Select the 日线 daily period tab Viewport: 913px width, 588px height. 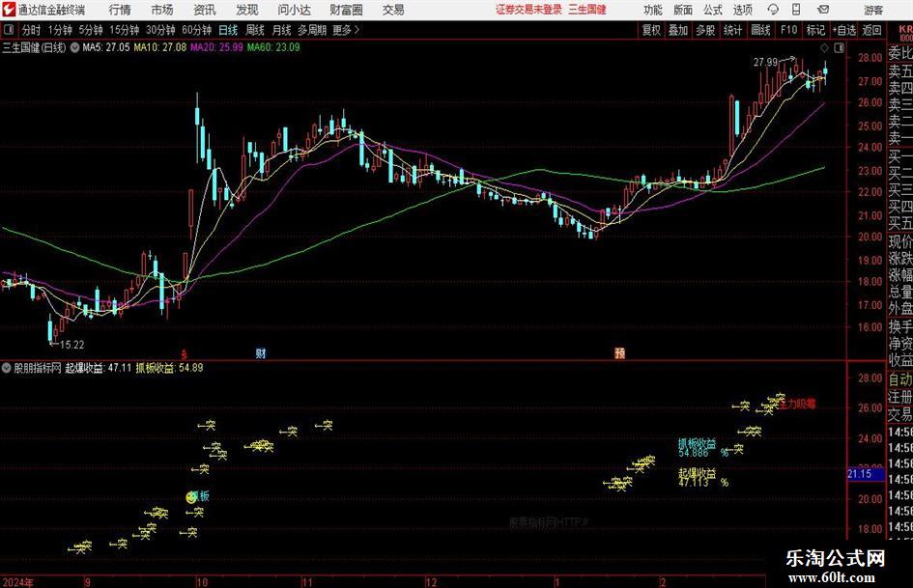tap(228, 30)
